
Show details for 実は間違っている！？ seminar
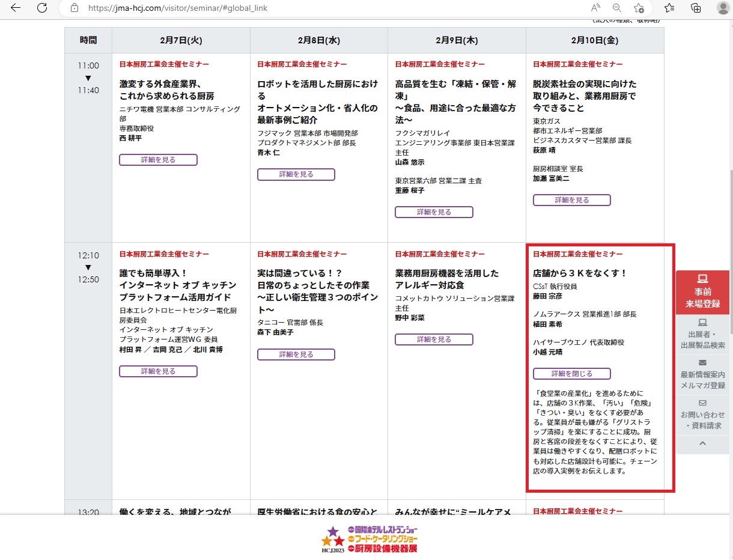[296, 355]
